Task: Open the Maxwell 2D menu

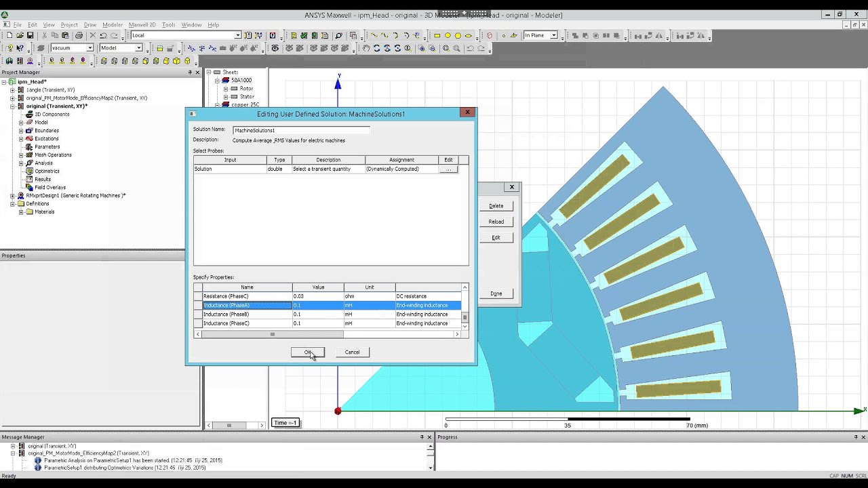Action: [142, 25]
